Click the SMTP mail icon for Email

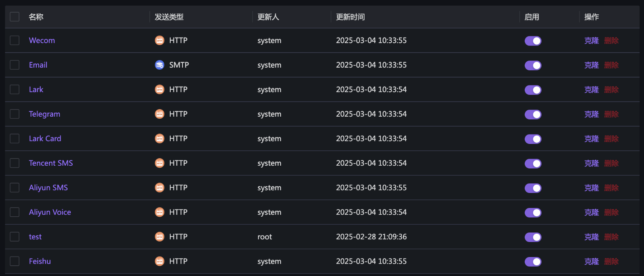click(160, 65)
